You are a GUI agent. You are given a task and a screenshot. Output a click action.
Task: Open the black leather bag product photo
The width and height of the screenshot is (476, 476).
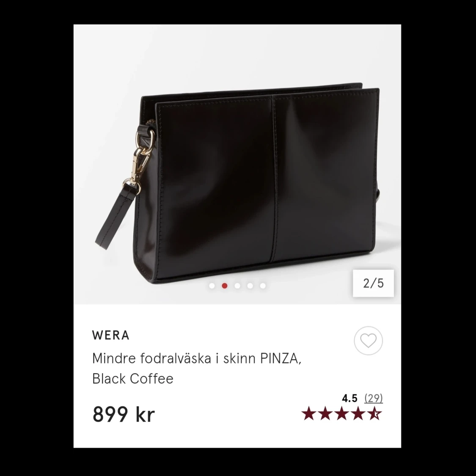[x=237, y=164]
